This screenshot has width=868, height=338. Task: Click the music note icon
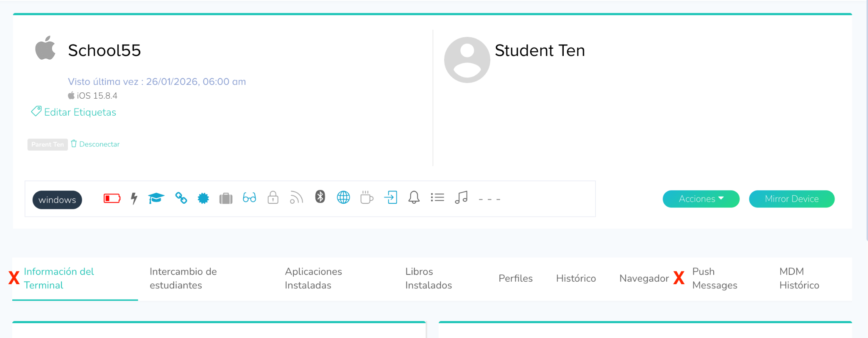[461, 197]
